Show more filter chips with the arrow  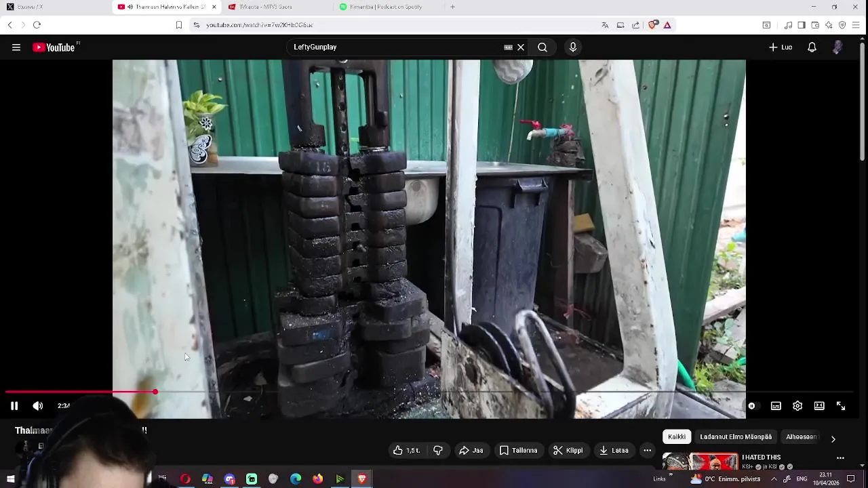[x=833, y=439]
